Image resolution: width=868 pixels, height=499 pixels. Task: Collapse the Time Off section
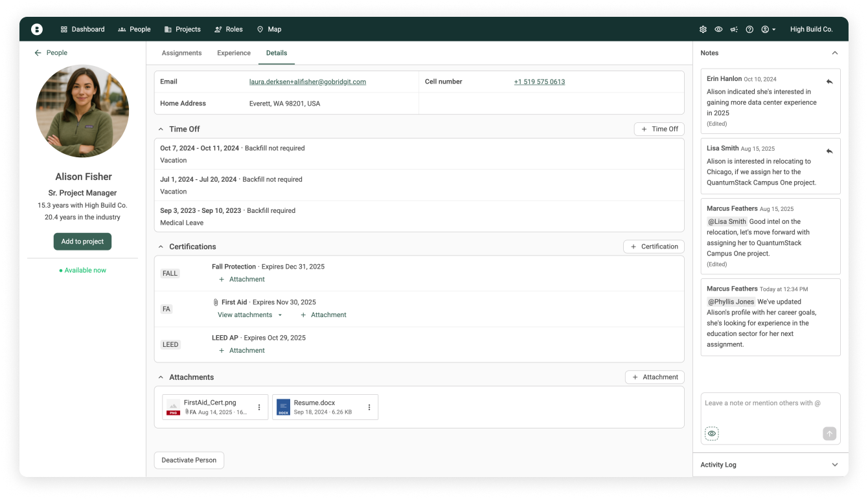coord(161,129)
